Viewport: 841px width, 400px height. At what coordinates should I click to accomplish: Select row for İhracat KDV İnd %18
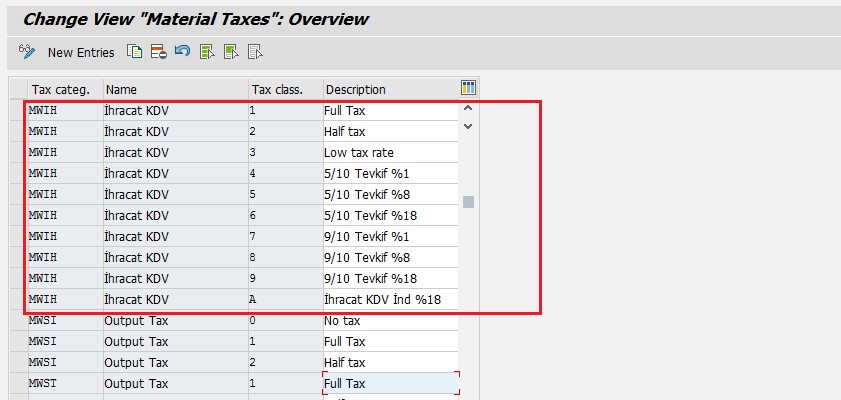[17, 299]
